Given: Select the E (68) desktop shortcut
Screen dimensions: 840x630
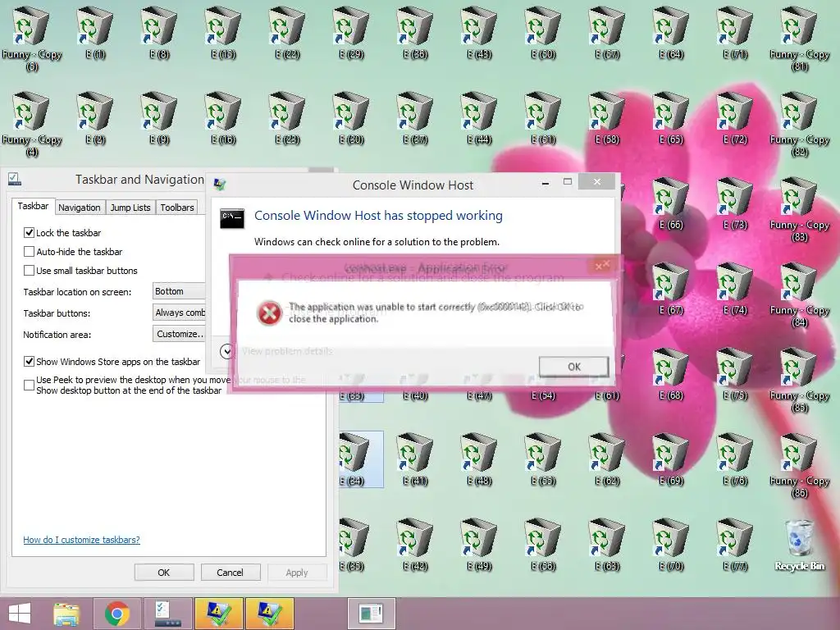Looking at the screenshot, I should pyautogui.click(x=671, y=374).
